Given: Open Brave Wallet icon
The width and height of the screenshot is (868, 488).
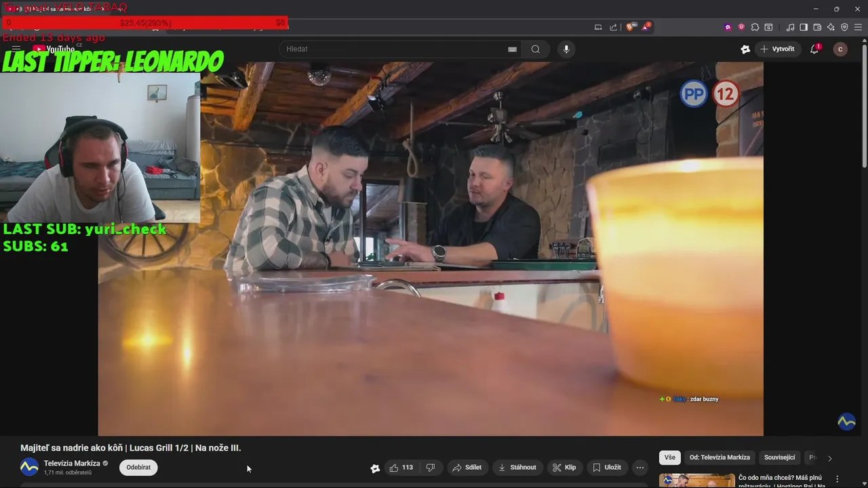Looking at the screenshot, I should (x=817, y=27).
